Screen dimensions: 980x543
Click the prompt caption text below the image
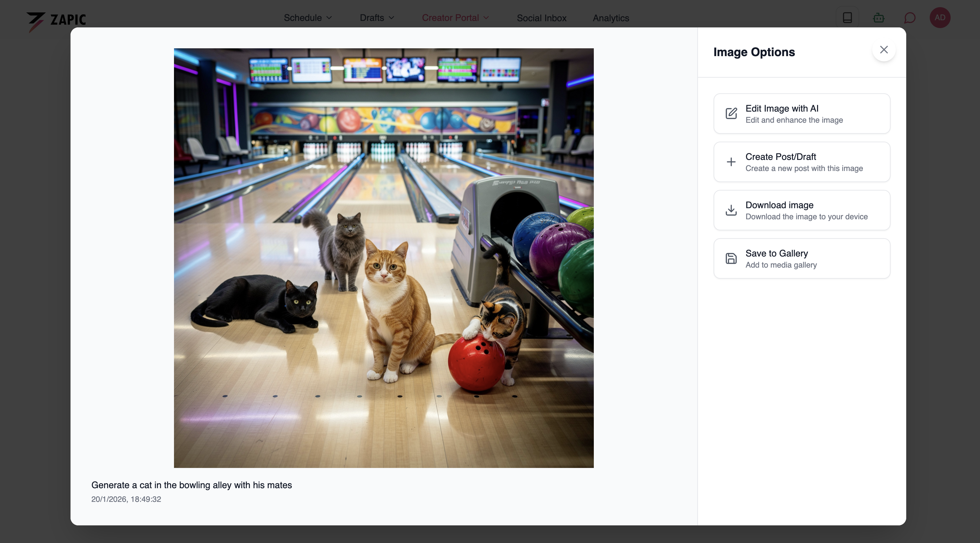click(191, 485)
